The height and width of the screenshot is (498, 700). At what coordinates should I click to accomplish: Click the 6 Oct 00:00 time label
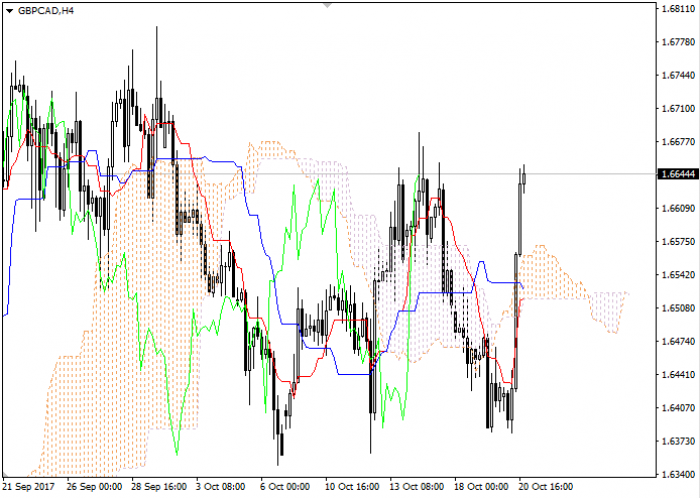click(285, 486)
